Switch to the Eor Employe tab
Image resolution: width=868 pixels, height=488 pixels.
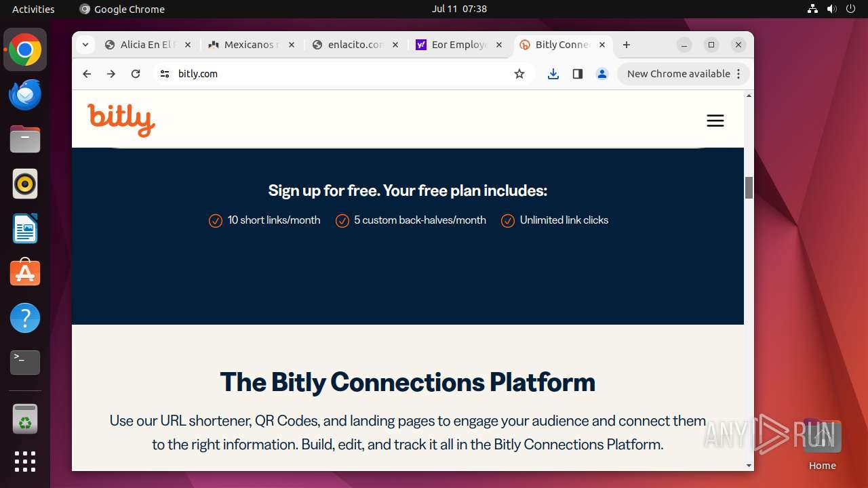point(459,45)
